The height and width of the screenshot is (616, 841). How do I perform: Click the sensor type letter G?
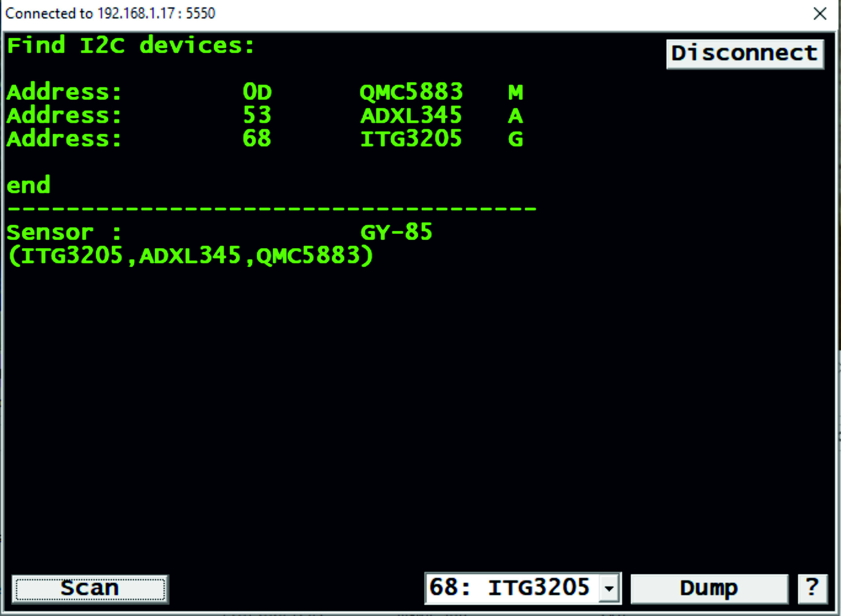(x=516, y=139)
